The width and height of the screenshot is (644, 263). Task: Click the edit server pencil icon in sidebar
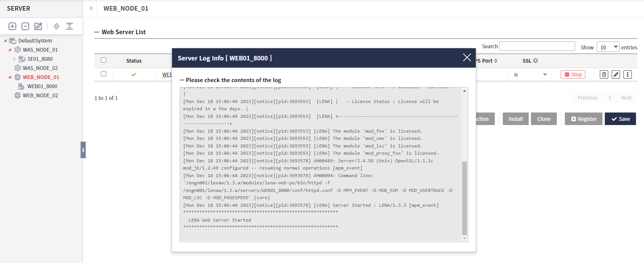(x=38, y=26)
